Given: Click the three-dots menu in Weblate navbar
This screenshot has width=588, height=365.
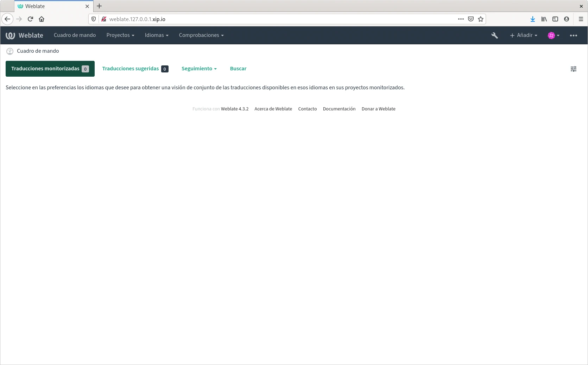Looking at the screenshot, I should click(x=573, y=36).
